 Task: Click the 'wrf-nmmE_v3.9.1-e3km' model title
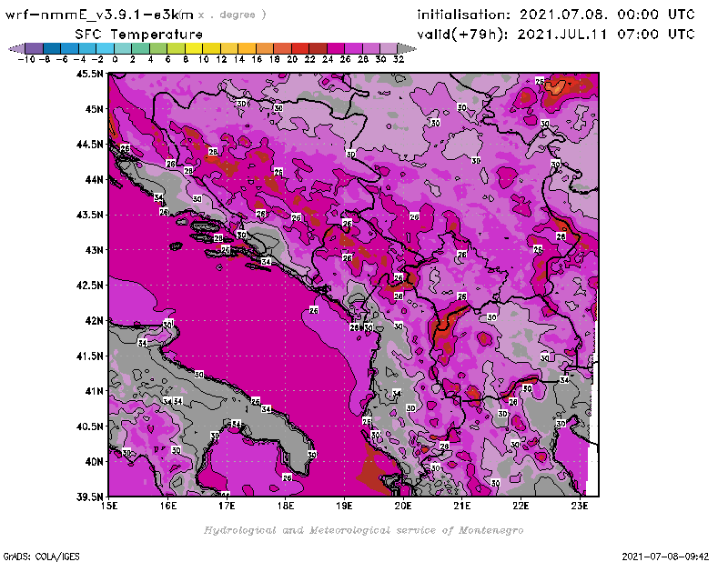click(x=99, y=15)
